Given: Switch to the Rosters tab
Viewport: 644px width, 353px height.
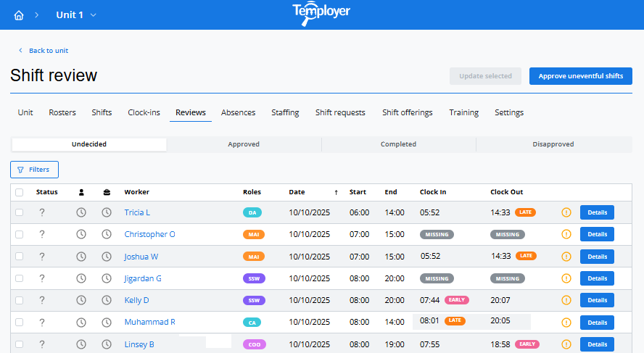Looking at the screenshot, I should coord(62,112).
